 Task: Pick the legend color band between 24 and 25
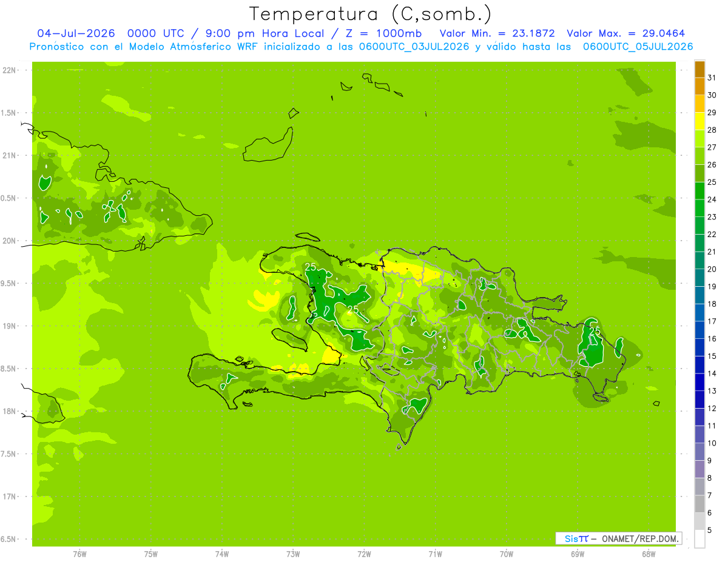[699, 191]
